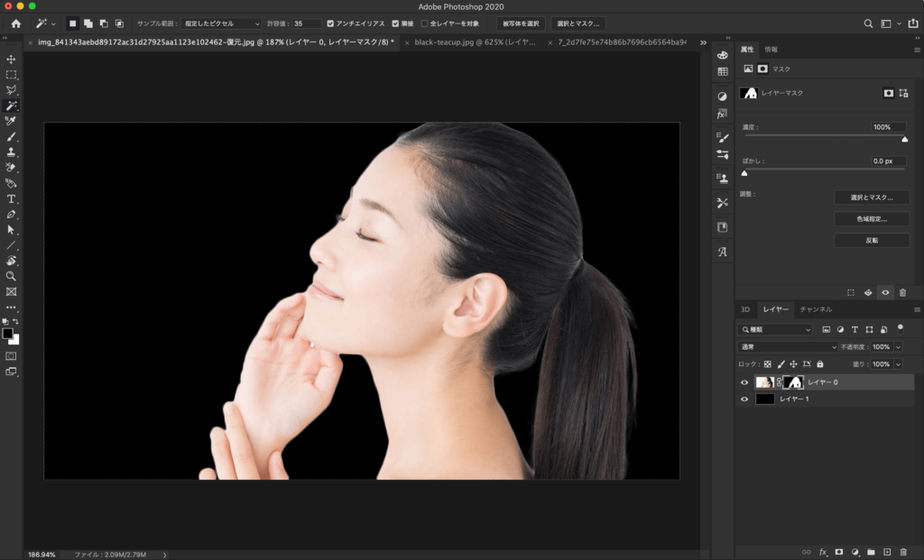Screen dimensions: 924x560
Task: Switch to the black-teacup.jpg document tab
Action: click(x=475, y=42)
